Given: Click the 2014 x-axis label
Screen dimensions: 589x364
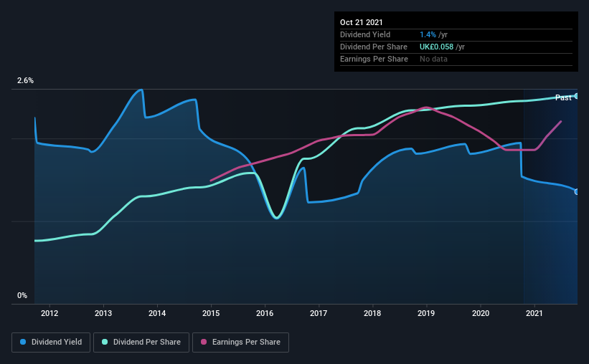Looking at the screenshot, I should [157, 313].
